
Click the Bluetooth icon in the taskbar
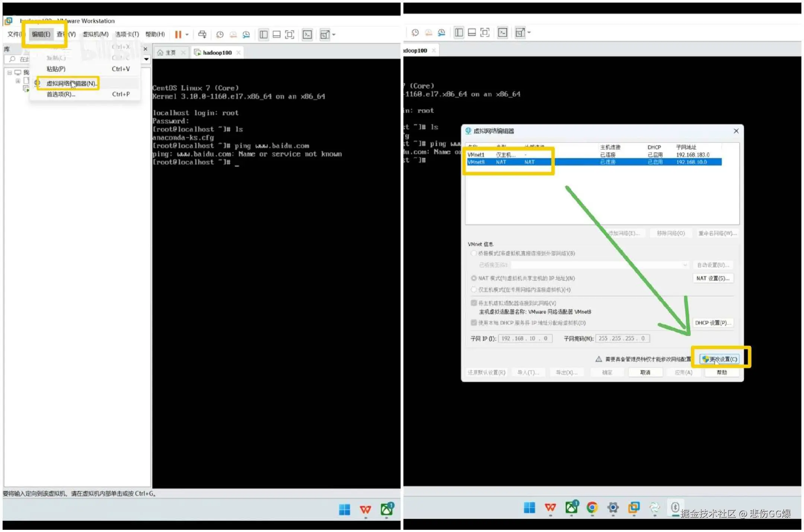tap(675, 507)
